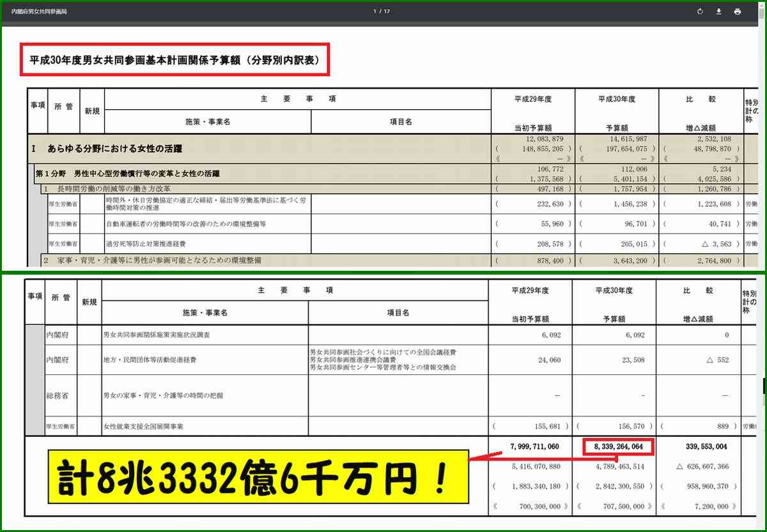
Task: Click the value 148,855,205
Action: [542, 148]
